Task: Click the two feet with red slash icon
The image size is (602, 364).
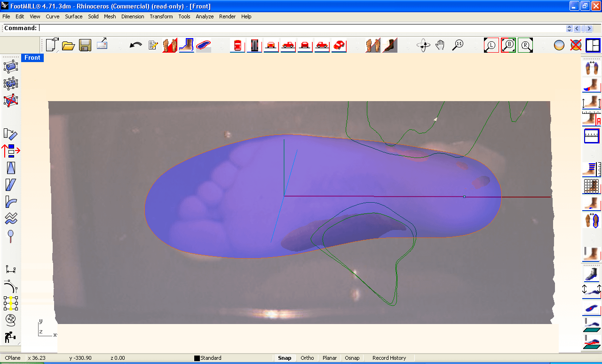Action: (x=170, y=45)
